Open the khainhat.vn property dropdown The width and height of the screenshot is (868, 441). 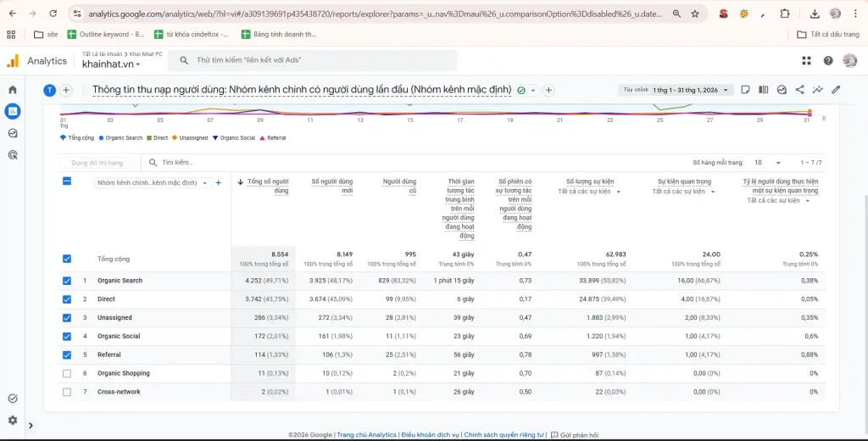[x=111, y=64]
